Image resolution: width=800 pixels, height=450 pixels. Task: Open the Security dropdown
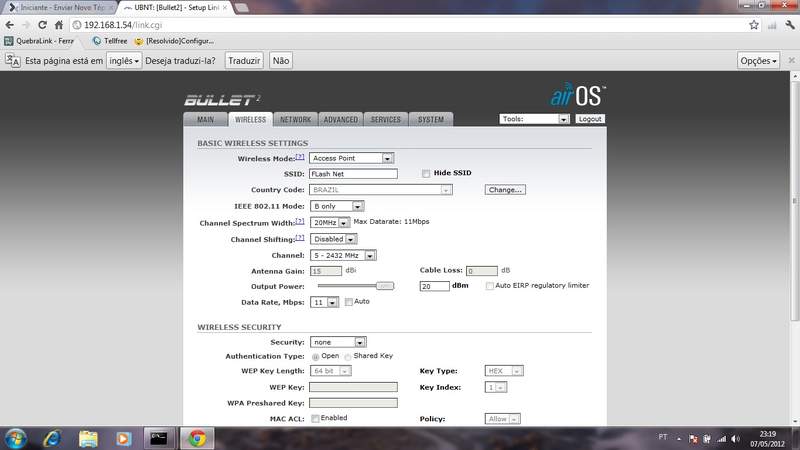338,342
